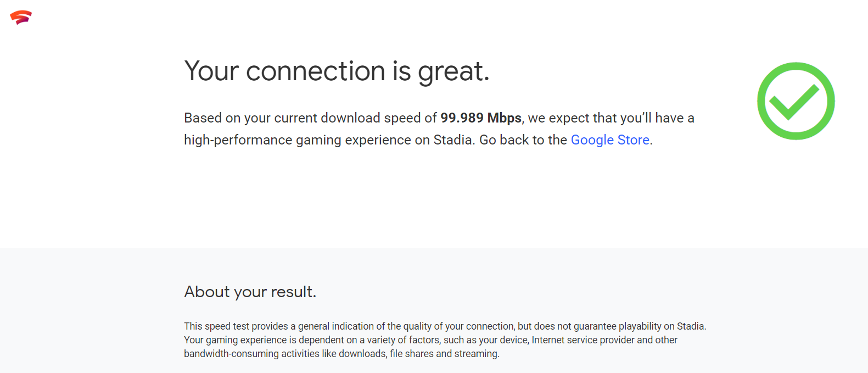
Task: Click the "Go back to the" text
Action: tap(523, 140)
